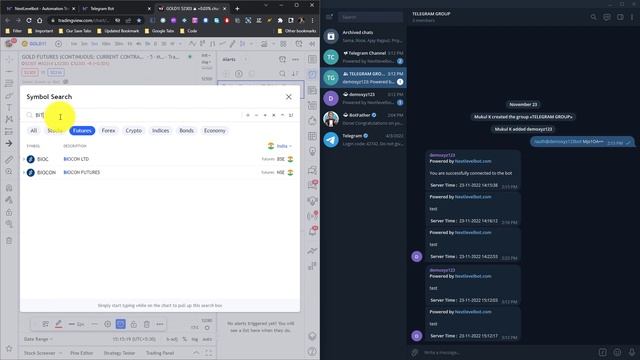Open Telegram chat three-dot options menu

[x=632, y=17]
